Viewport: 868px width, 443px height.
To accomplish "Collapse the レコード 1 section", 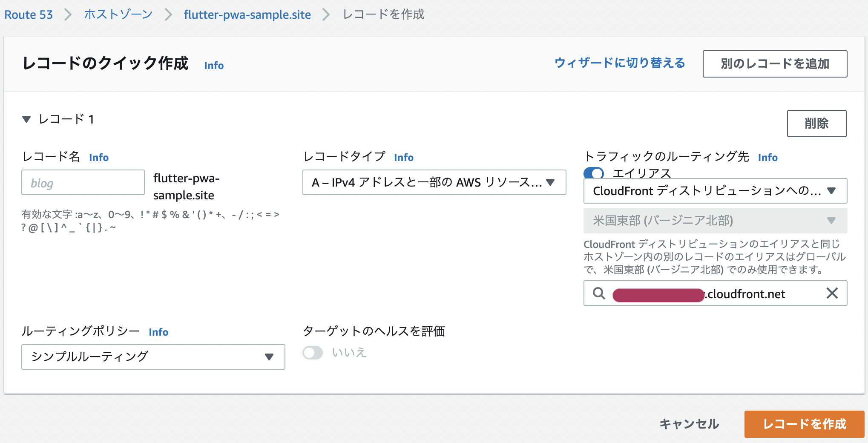I will click(x=26, y=119).
